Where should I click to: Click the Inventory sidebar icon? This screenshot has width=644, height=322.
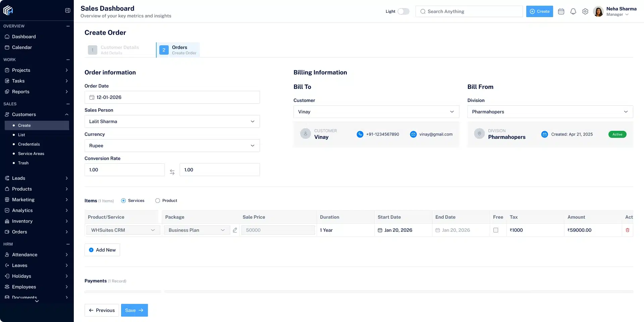[7, 221]
